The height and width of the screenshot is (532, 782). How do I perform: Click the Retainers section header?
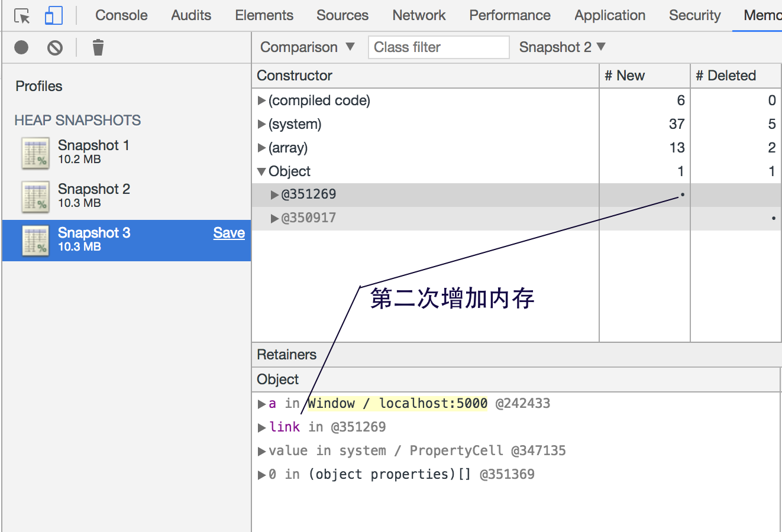pyautogui.click(x=517, y=355)
